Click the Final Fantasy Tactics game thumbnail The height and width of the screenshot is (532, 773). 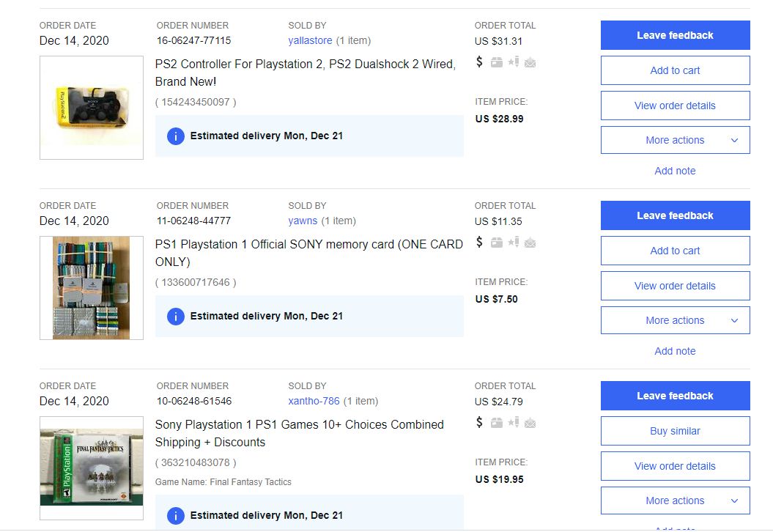pyautogui.click(x=92, y=468)
